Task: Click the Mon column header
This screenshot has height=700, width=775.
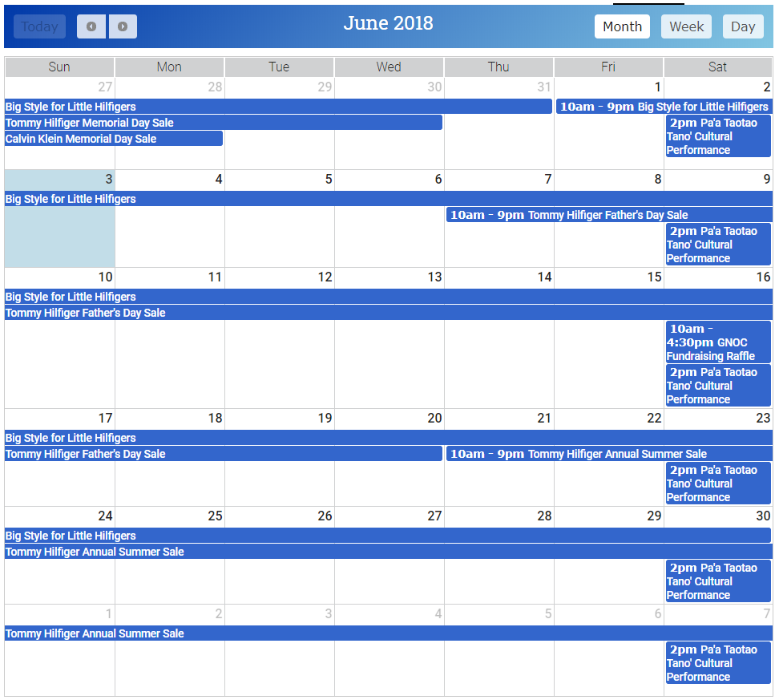Action: tap(169, 67)
